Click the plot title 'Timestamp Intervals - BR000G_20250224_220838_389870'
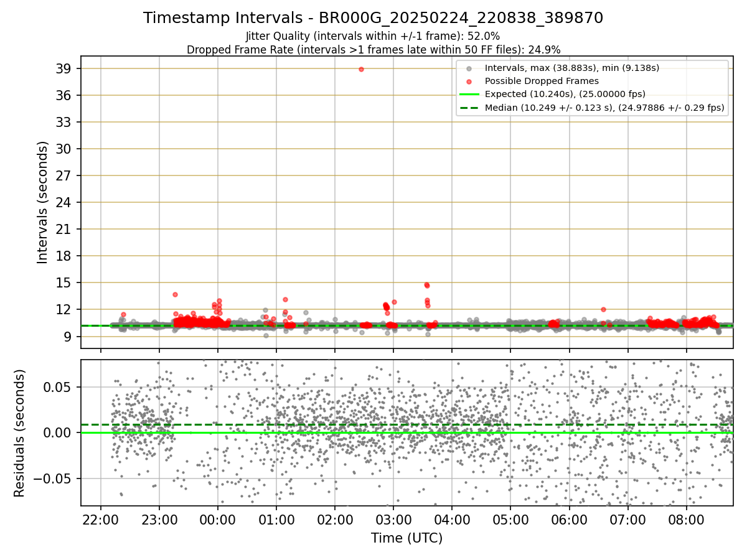 (x=373, y=18)
